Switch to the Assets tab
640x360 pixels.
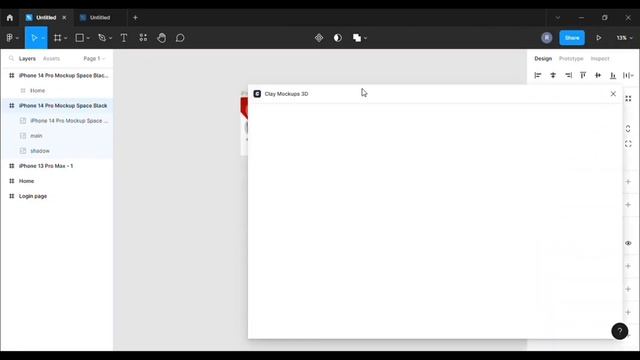[x=51, y=59]
